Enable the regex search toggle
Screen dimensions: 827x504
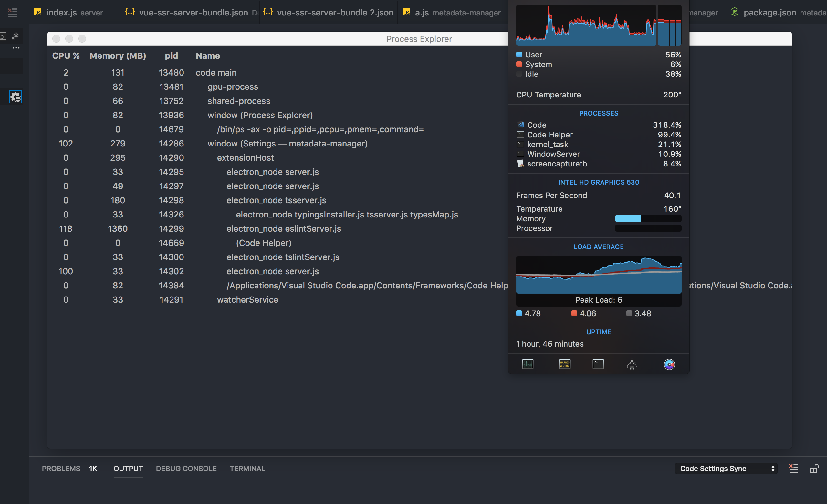(x=15, y=36)
